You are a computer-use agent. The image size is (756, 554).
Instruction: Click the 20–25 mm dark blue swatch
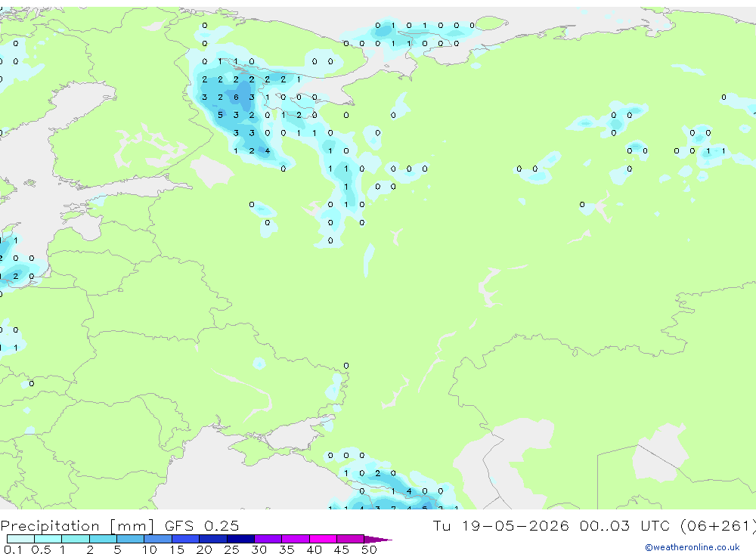[213, 539]
